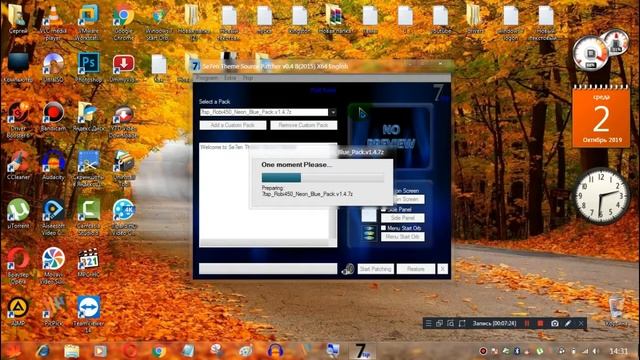Take a screenshot with Bandicam camera icon
The width and height of the screenshot is (640, 360).
554,323
